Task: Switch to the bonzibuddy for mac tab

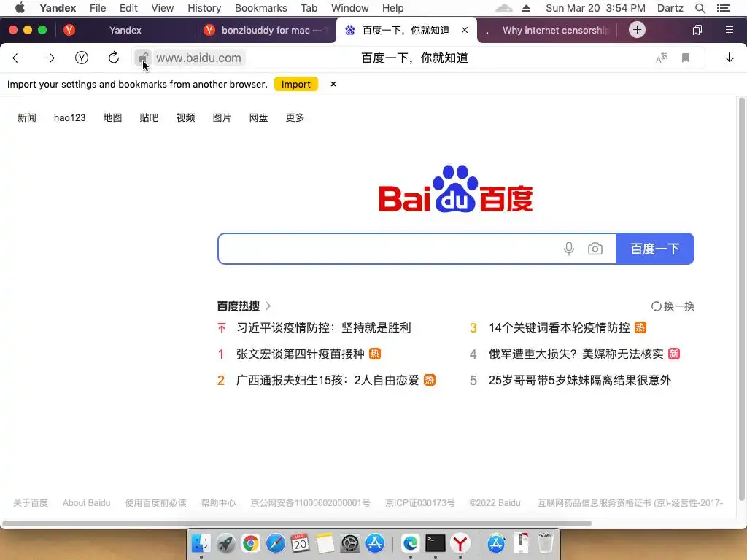Action: point(266,30)
